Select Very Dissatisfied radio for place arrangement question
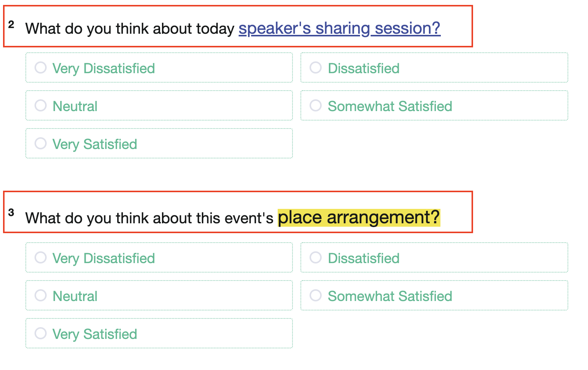 pos(41,258)
